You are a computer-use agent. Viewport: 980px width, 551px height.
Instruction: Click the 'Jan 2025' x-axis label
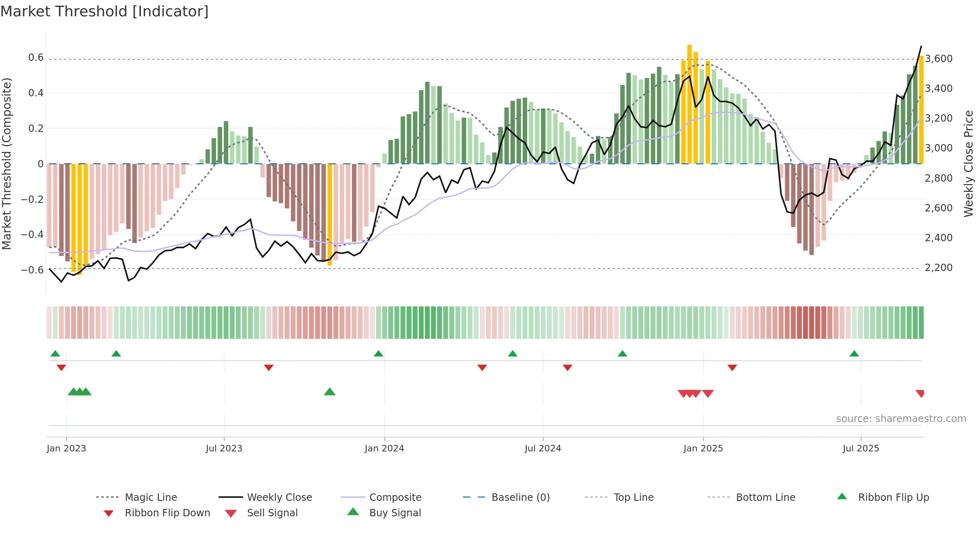click(704, 449)
